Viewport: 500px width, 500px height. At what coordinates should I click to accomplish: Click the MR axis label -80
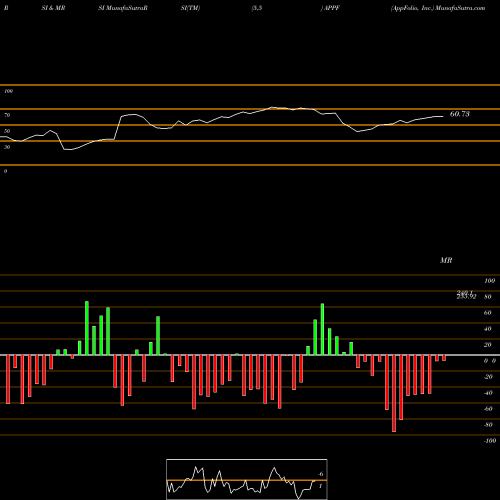[x=488, y=425]
